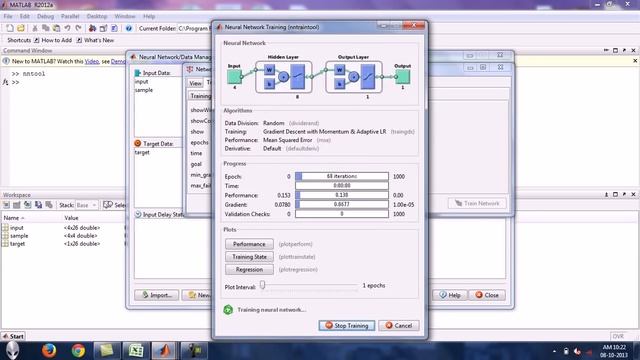Click the Undo toolbar icon
This screenshot has width=640, height=360.
67,28
